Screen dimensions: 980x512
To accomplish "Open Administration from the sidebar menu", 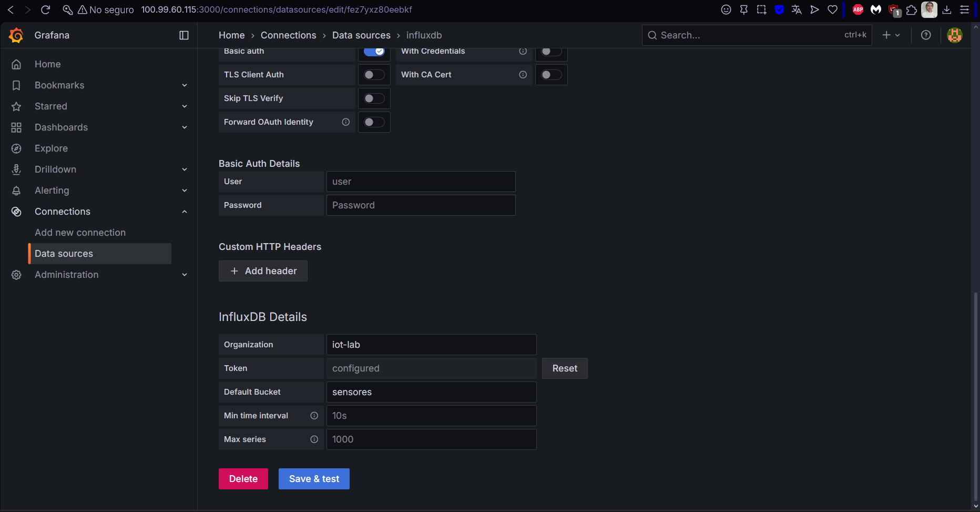I will [x=66, y=275].
